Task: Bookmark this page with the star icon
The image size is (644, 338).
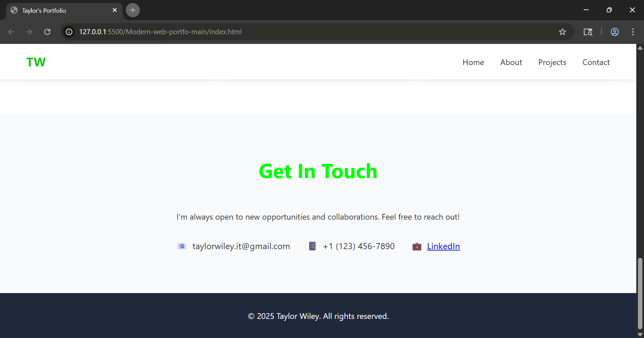Action: pos(562,32)
